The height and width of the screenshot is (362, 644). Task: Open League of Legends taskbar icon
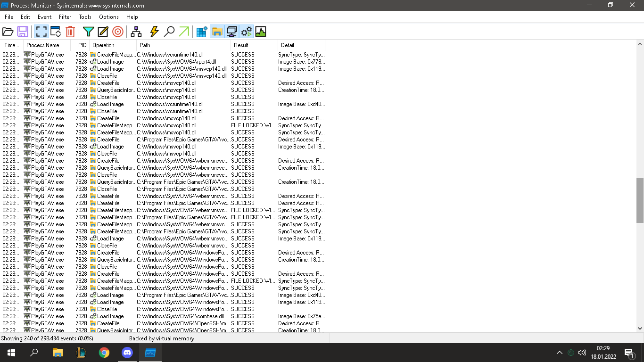click(x=81, y=353)
